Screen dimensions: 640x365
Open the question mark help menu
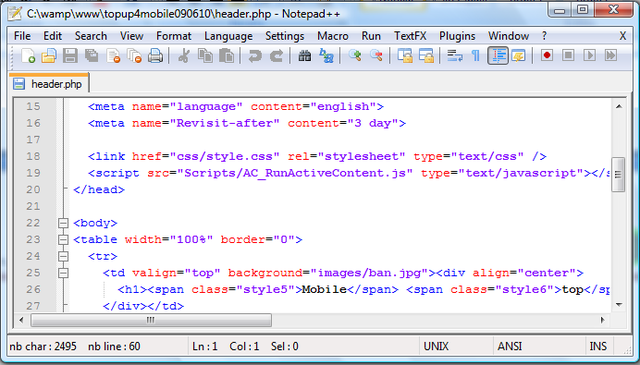(544, 36)
